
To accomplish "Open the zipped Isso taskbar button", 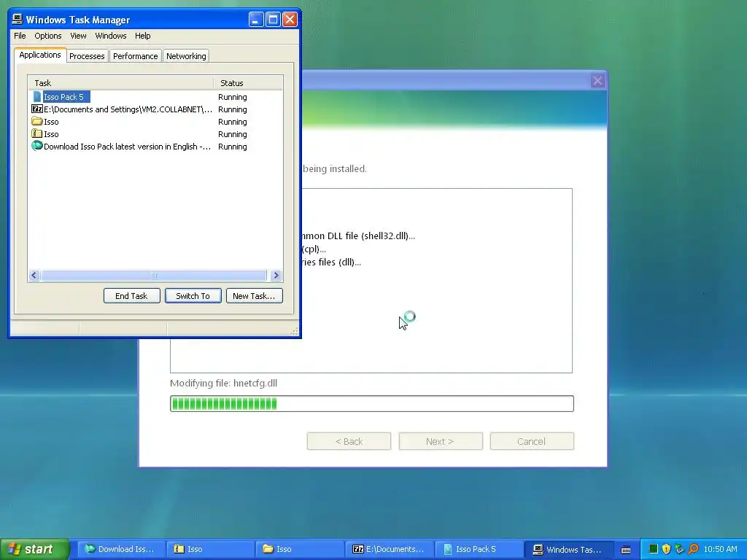I will [211, 549].
